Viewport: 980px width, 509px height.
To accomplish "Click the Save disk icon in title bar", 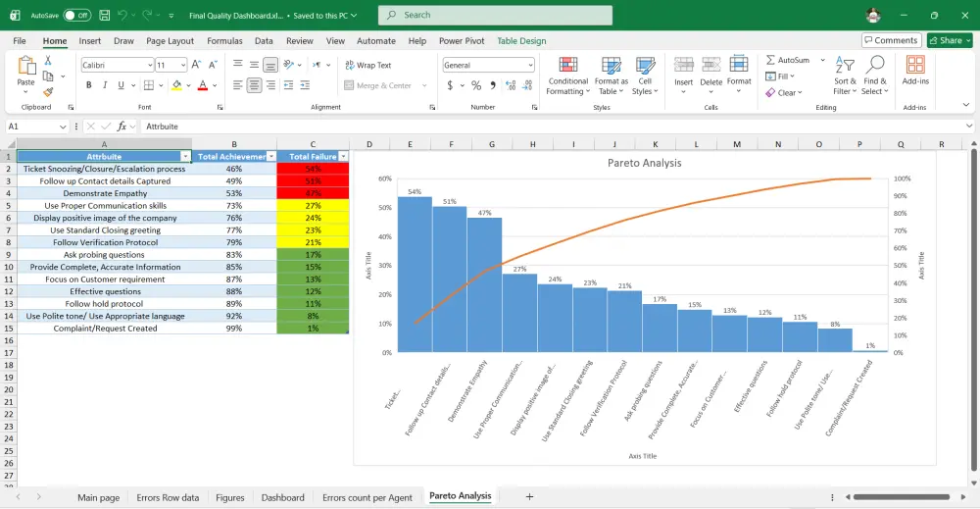I will (x=105, y=15).
